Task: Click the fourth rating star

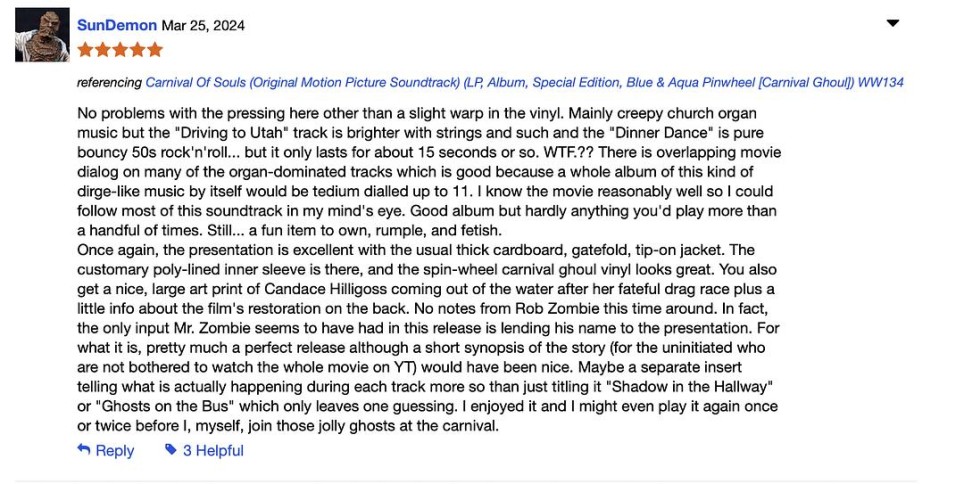Action: point(136,49)
